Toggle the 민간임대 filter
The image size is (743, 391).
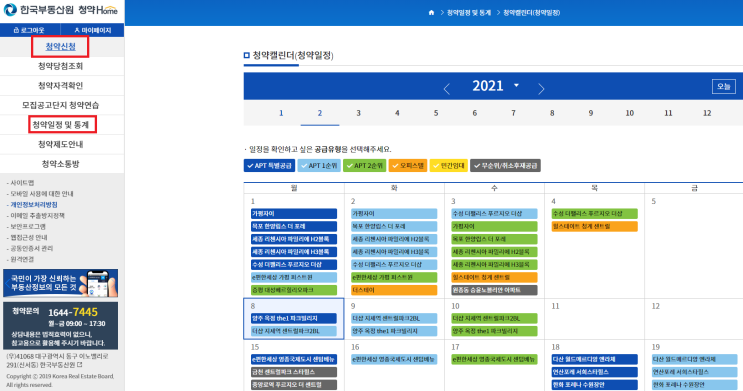(x=449, y=165)
